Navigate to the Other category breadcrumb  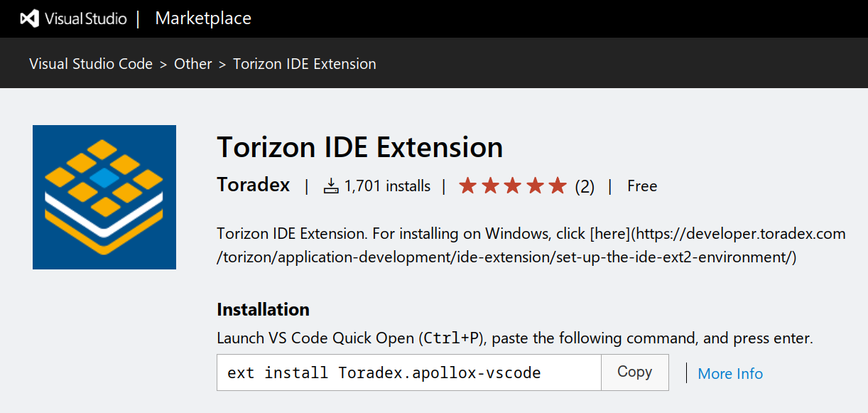coord(193,64)
